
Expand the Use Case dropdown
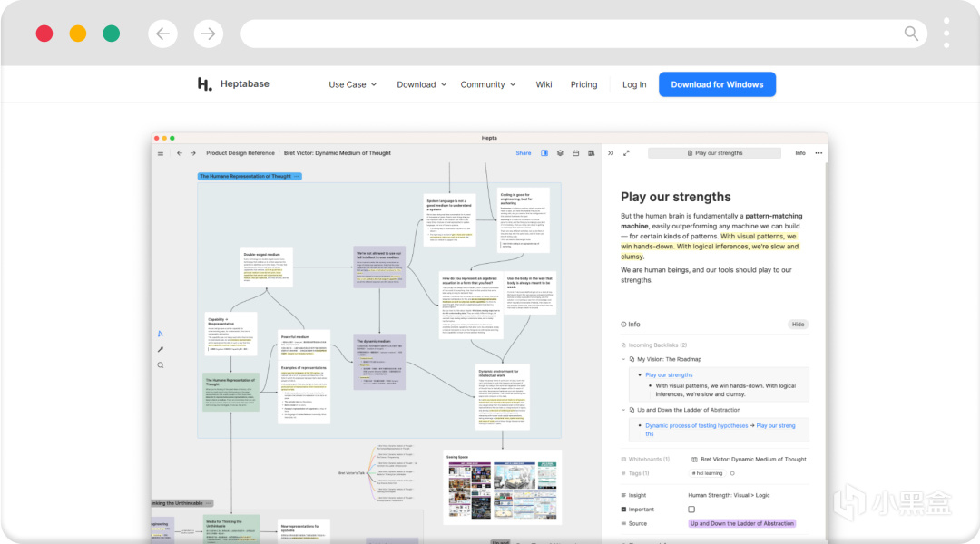[x=353, y=84]
